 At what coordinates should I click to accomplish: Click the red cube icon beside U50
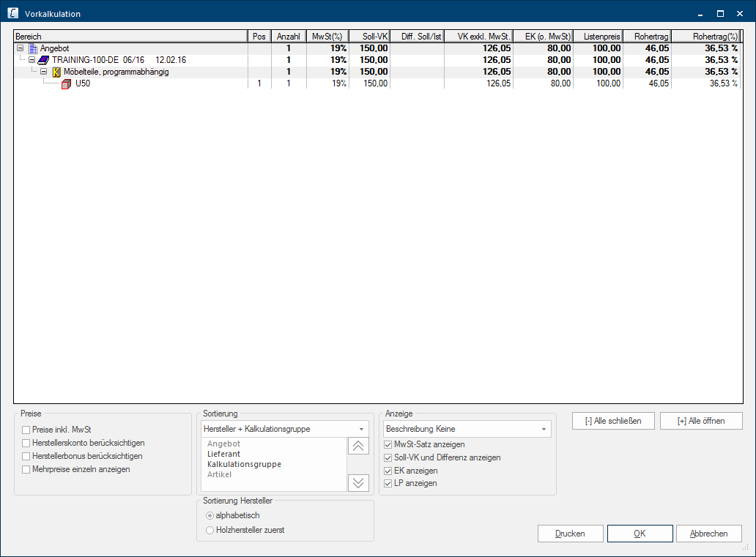point(67,83)
